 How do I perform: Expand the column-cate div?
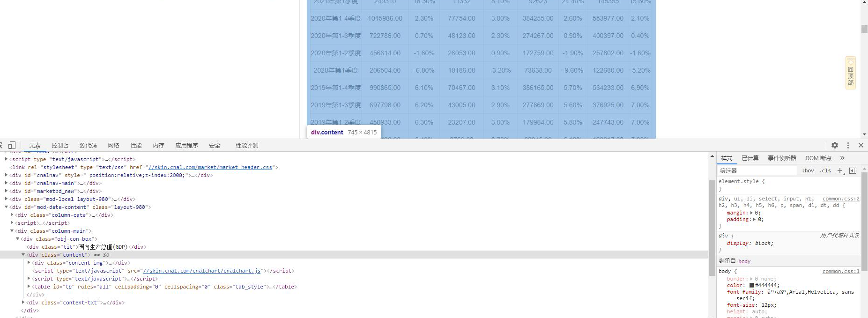[12, 215]
